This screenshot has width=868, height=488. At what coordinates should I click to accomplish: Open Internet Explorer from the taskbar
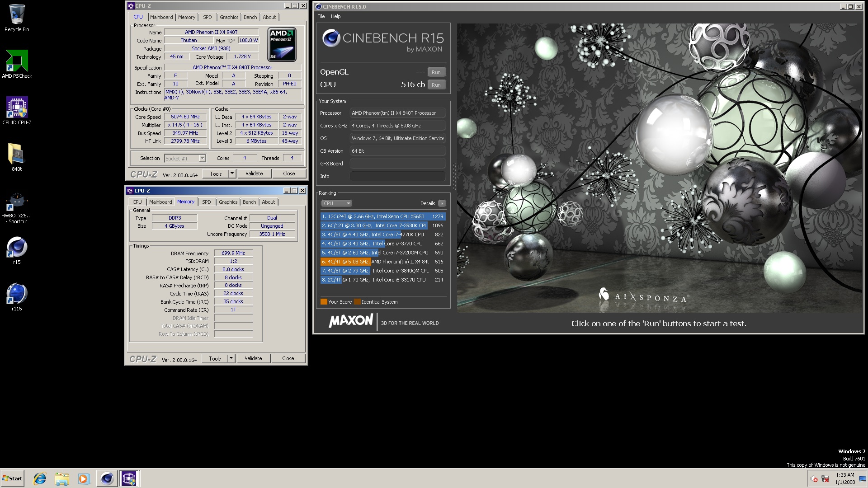[40, 479]
